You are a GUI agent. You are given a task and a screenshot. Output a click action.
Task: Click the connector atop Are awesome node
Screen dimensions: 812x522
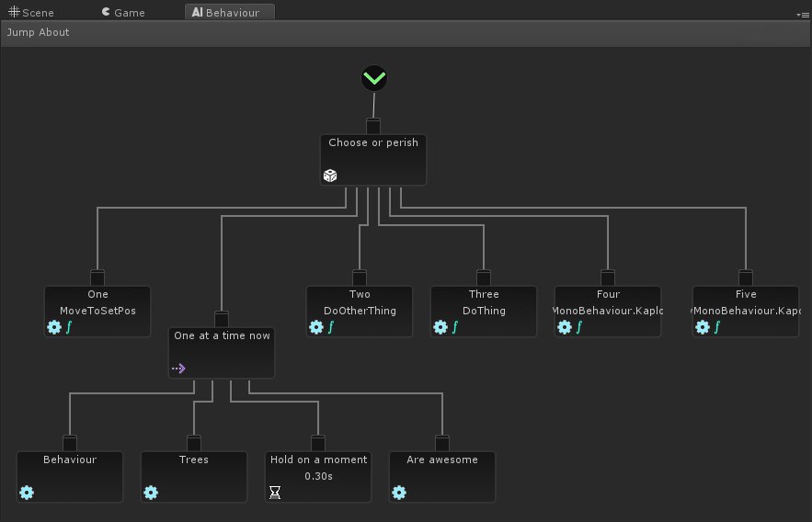coord(442,443)
